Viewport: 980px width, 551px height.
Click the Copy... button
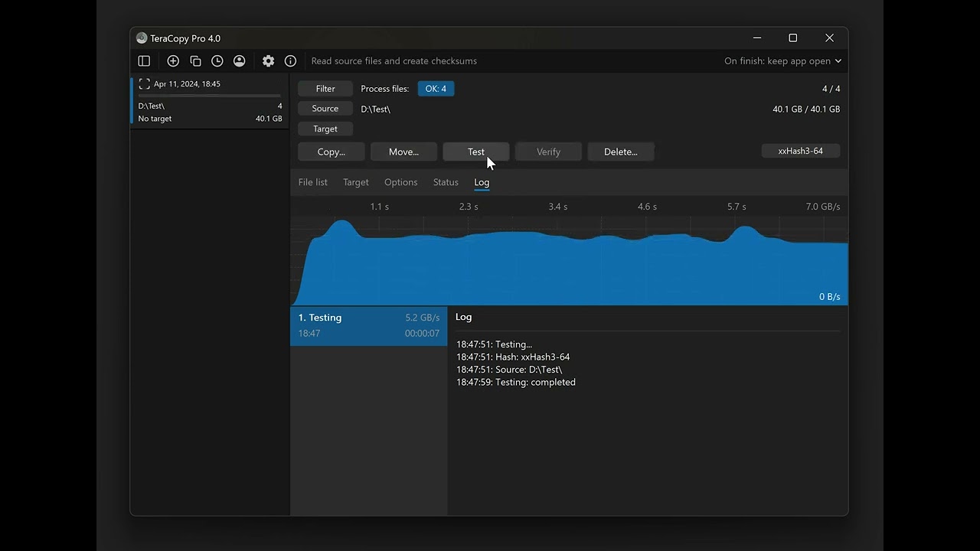331,152
